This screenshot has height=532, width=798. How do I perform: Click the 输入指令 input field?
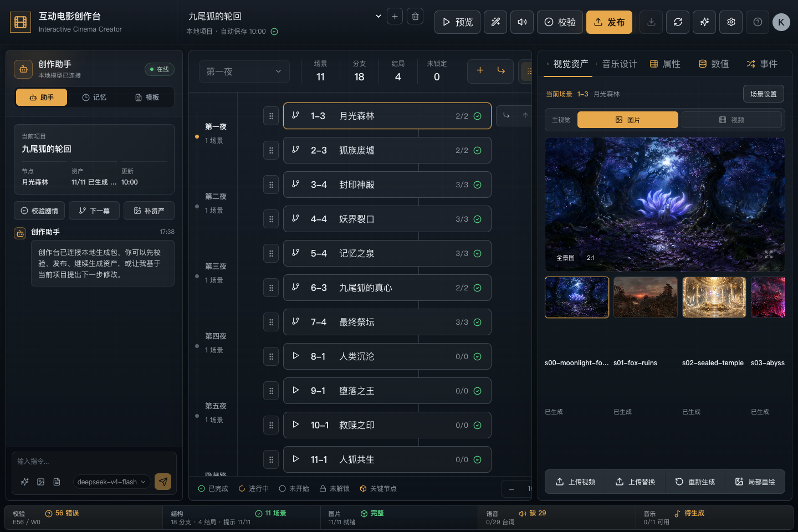[94, 461]
